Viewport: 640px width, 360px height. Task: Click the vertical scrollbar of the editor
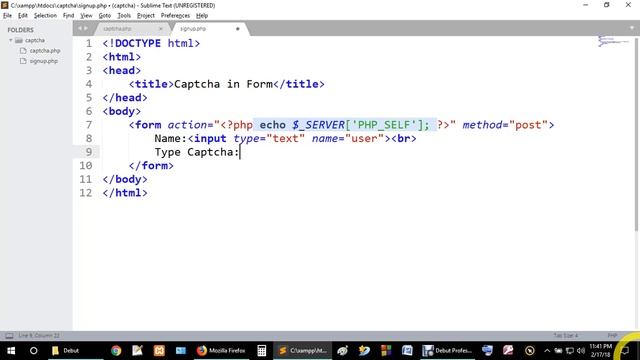click(x=636, y=135)
